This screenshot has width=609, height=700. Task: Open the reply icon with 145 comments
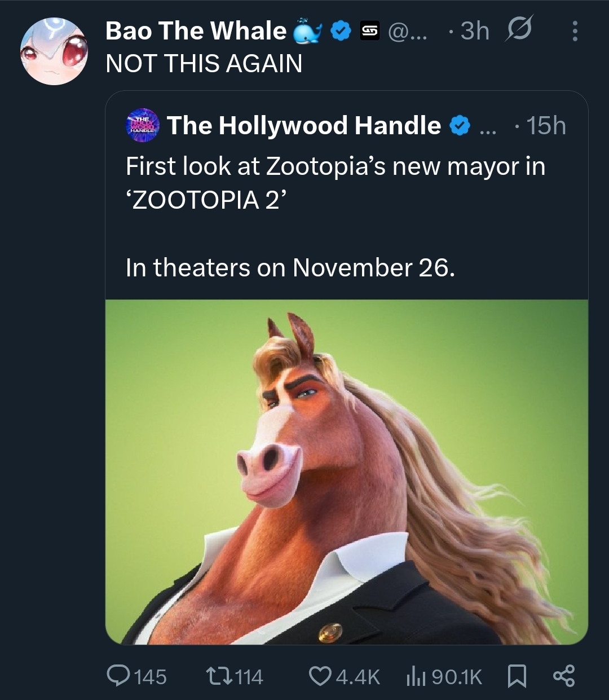coord(119,676)
